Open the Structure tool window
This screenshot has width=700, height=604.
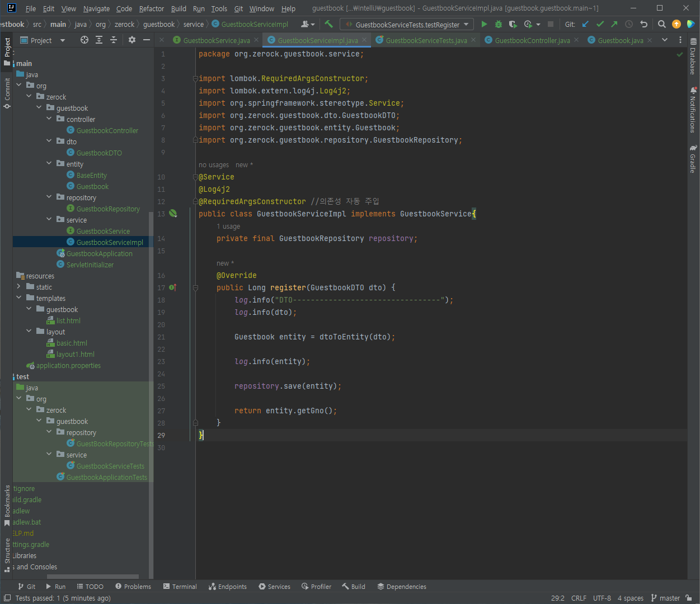pyautogui.click(x=7, y=554)
